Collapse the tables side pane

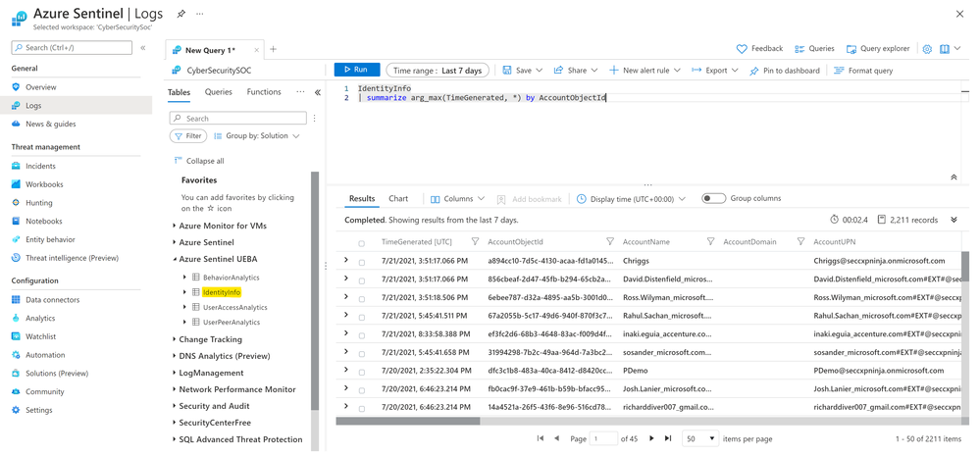click(318, 92)
